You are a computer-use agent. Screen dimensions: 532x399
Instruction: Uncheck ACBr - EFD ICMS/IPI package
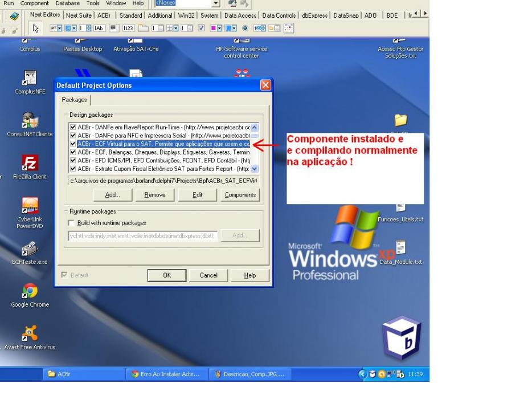pos(72,160)
